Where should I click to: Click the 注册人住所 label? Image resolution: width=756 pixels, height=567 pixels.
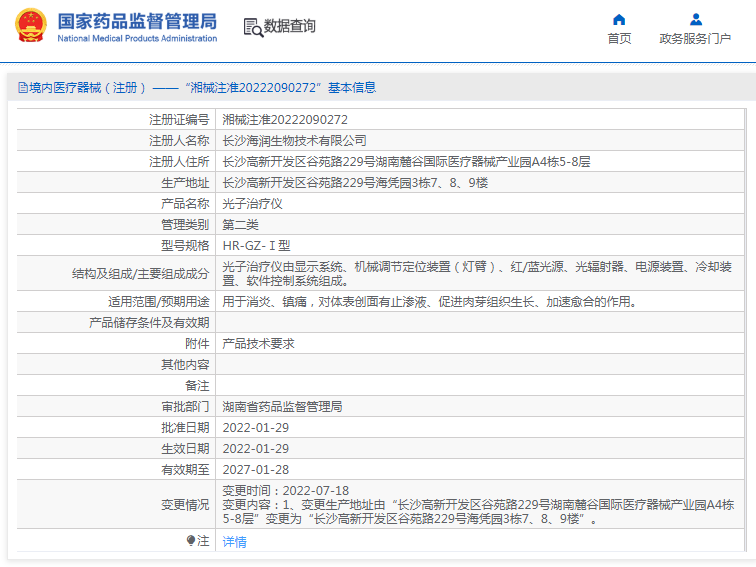(x=179, y=162)
